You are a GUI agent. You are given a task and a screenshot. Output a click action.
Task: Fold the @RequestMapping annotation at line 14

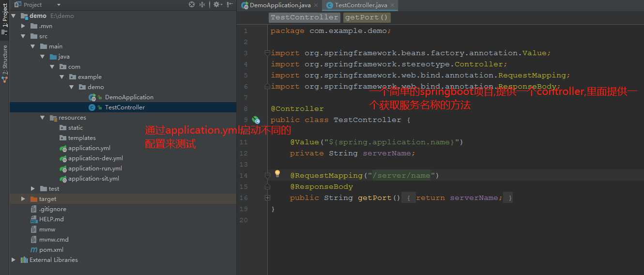tap(267, 175)
